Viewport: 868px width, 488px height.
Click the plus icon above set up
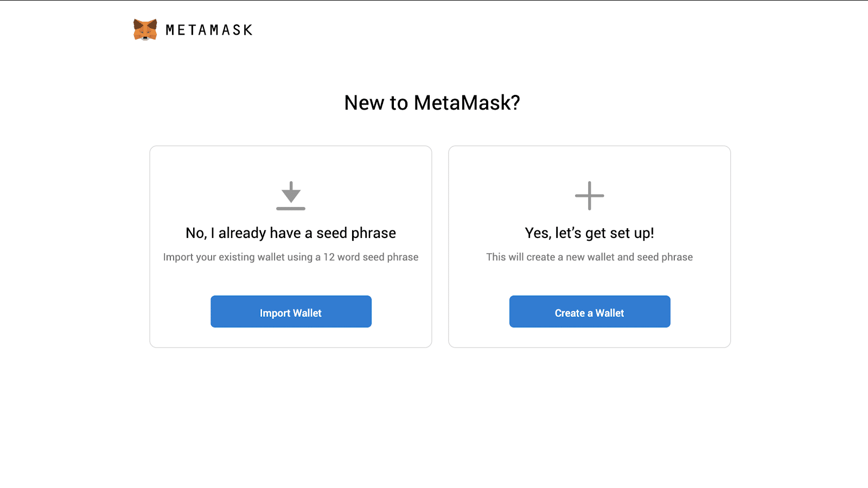590,196
